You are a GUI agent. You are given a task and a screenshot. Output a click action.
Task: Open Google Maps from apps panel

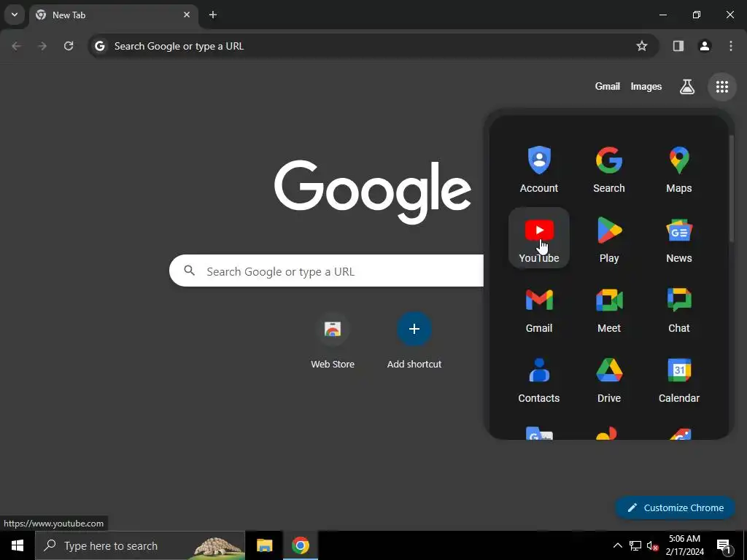point(679,168)
